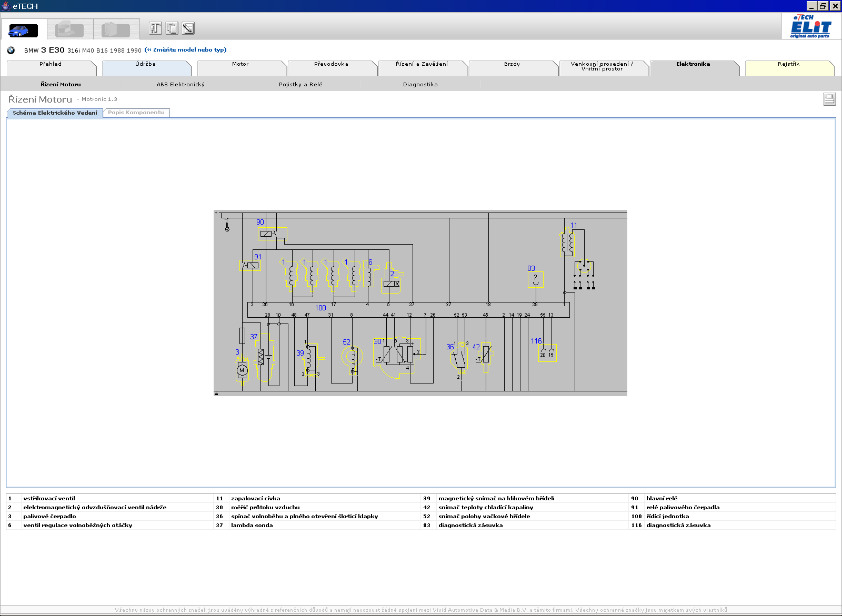Click the 'BMW 3 E30 316i M40 B16 1988 1990' vehicle title
The width and height of the screenshot is (842, 616).
(83, 51)
